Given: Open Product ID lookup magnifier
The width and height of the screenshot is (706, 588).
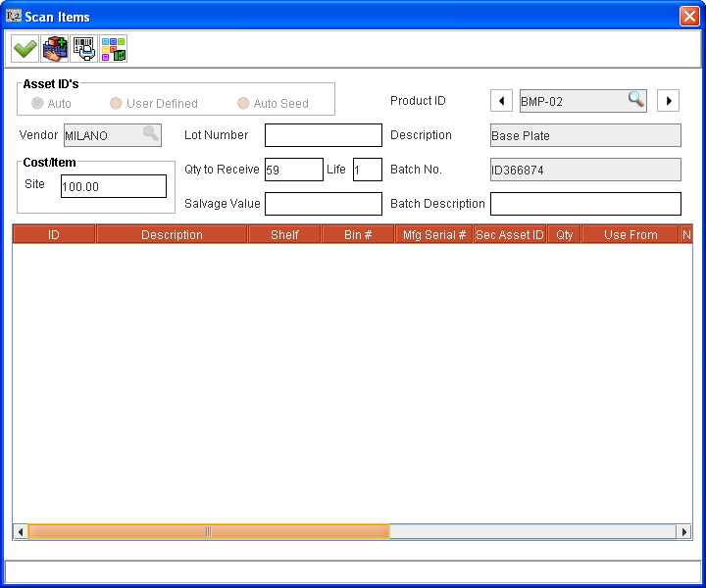Looking at the screenshot, I should click(636, 100).
